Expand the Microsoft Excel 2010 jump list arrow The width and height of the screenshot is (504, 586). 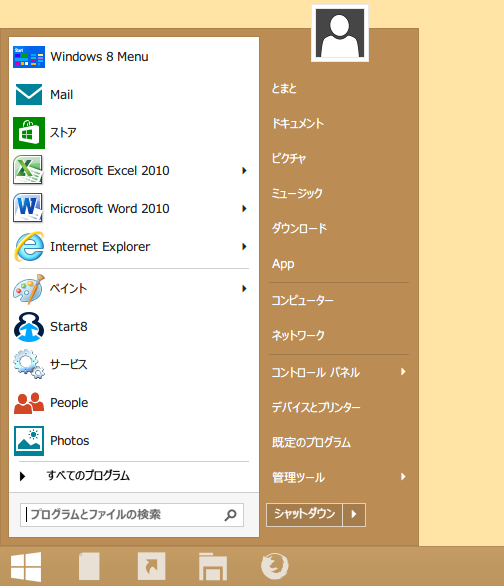[x=244, y=170]
